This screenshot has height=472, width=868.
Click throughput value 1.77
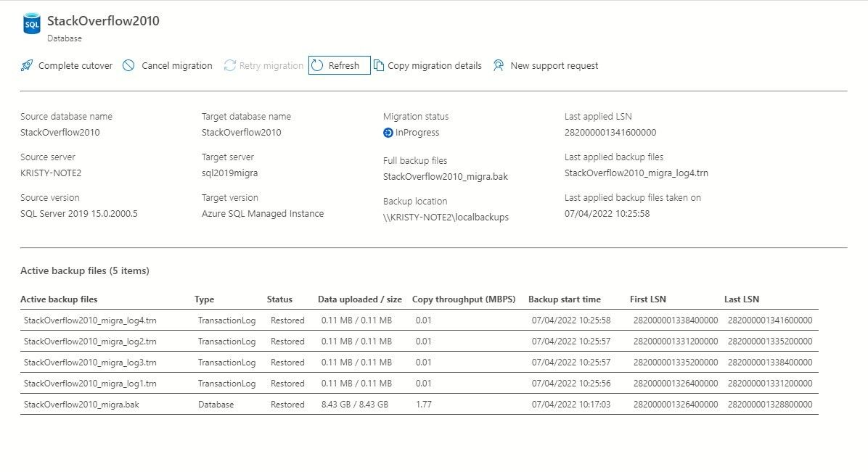[424, 405]
